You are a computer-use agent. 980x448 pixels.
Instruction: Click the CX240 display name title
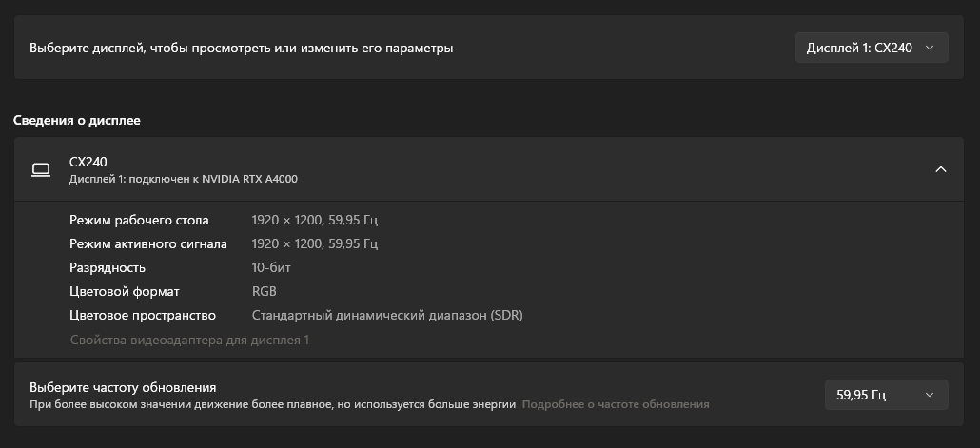pos(88,162)
